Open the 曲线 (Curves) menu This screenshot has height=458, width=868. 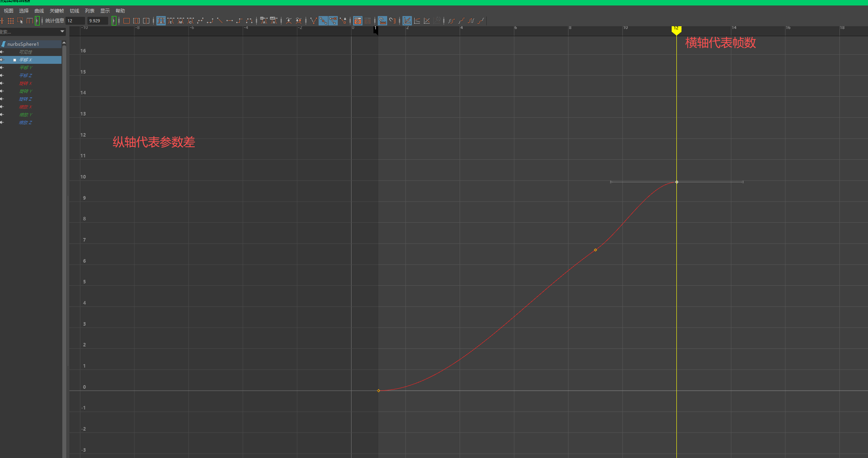[x=39, y=11]
